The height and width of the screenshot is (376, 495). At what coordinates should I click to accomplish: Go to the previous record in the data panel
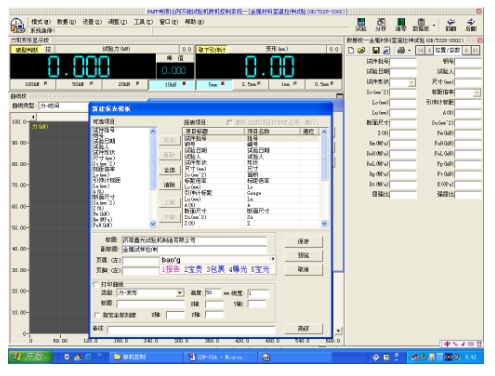[429, 50]
